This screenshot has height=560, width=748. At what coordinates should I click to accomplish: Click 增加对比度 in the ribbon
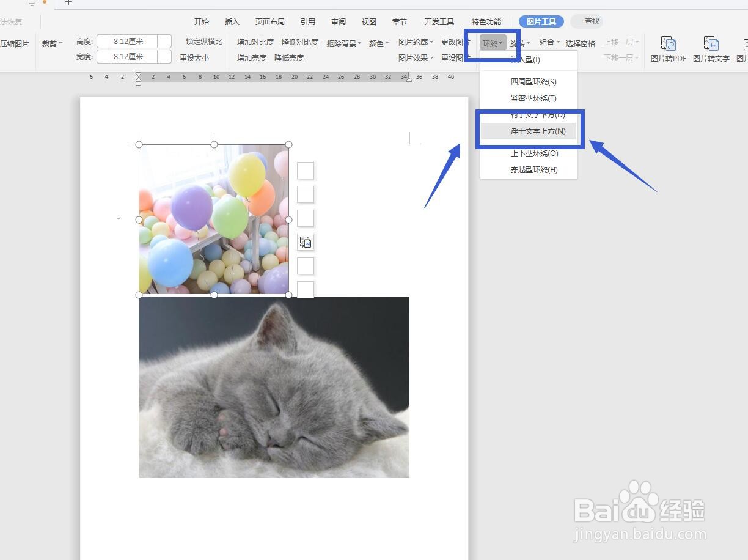point(255,42)
